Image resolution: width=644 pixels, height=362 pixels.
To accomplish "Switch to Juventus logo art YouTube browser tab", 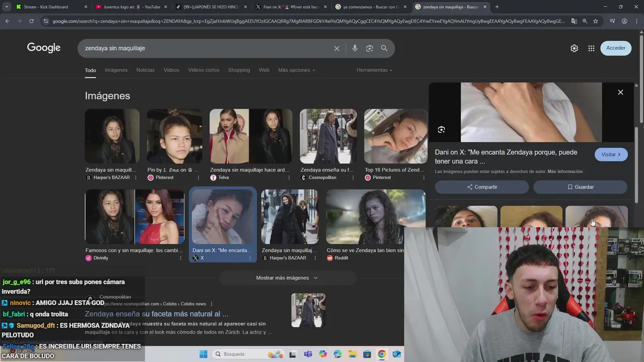I will coord(132,7).
